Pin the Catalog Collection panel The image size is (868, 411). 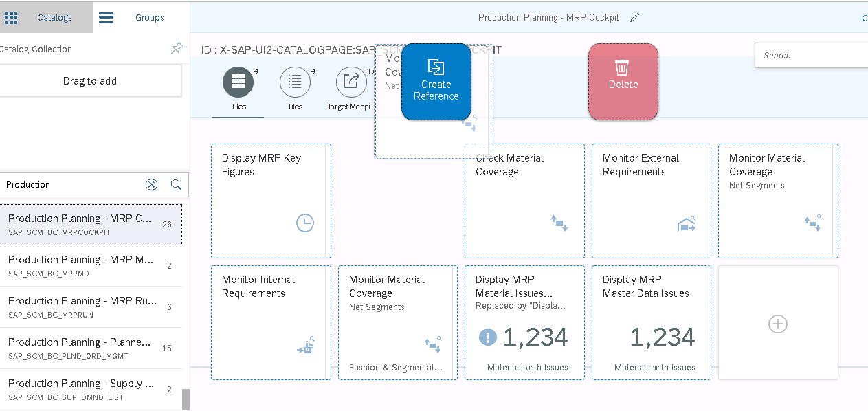177,49
